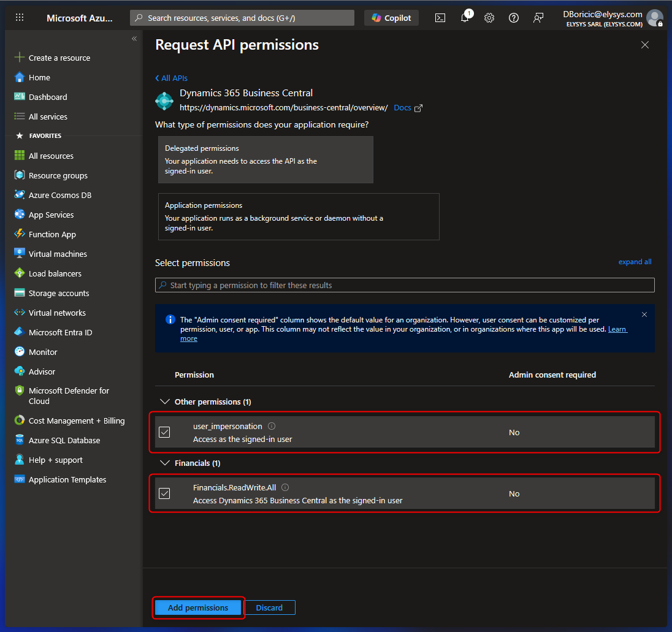Select the Application permissions option
Image resolution: width=672 pixels, height=632 pixels.
(299, 216)
